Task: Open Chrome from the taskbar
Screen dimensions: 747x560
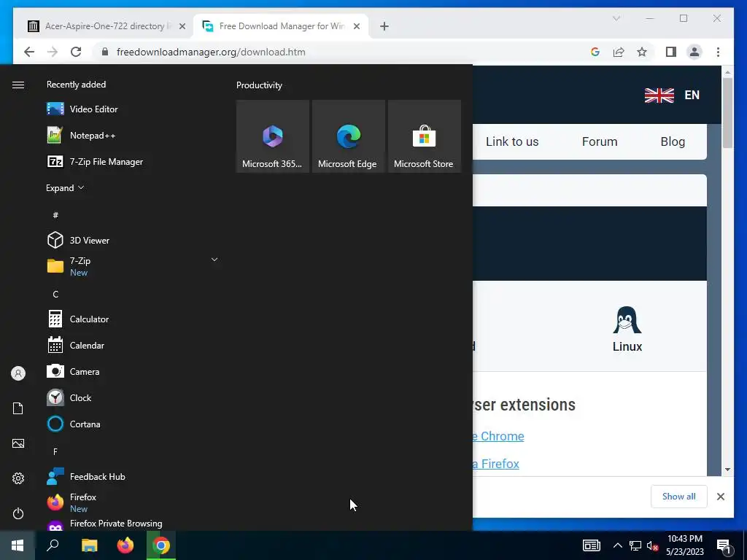Action: tap(161, 545)
